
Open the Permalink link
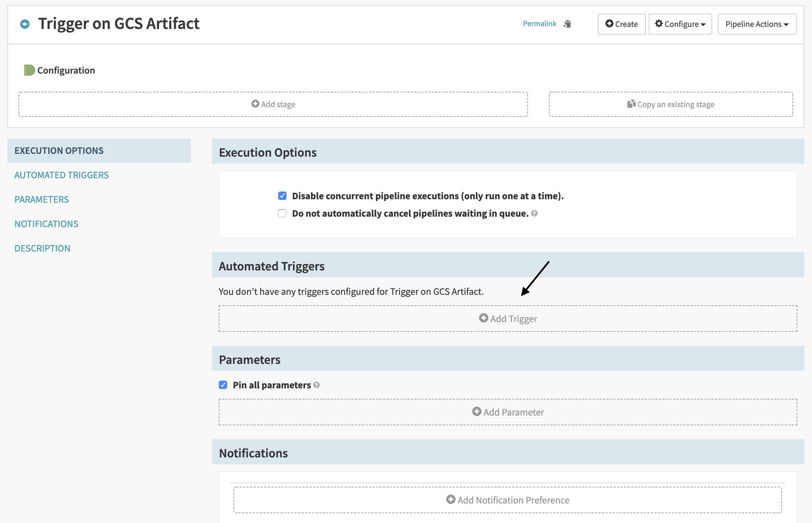(539, 24)
